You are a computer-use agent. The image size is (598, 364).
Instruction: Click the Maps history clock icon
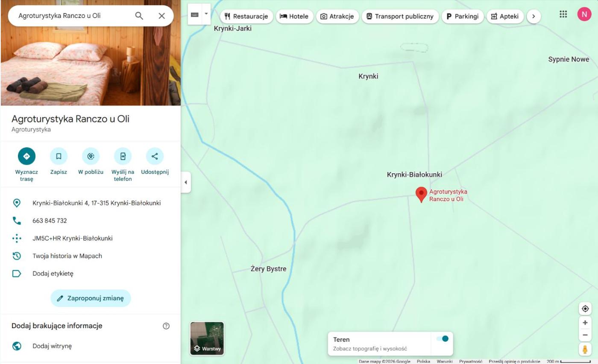point(17,256)
